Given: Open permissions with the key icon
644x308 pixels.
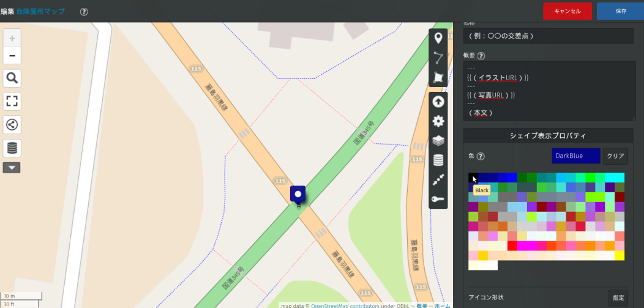Looking at the screenshot, I should pyautogui.click(x=438, y=198).
